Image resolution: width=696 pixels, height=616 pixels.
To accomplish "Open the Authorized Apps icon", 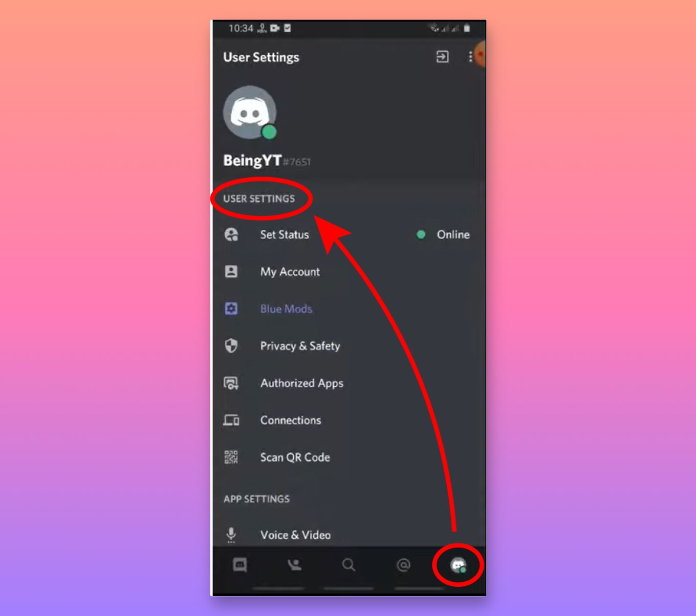I will click(231, 383).
